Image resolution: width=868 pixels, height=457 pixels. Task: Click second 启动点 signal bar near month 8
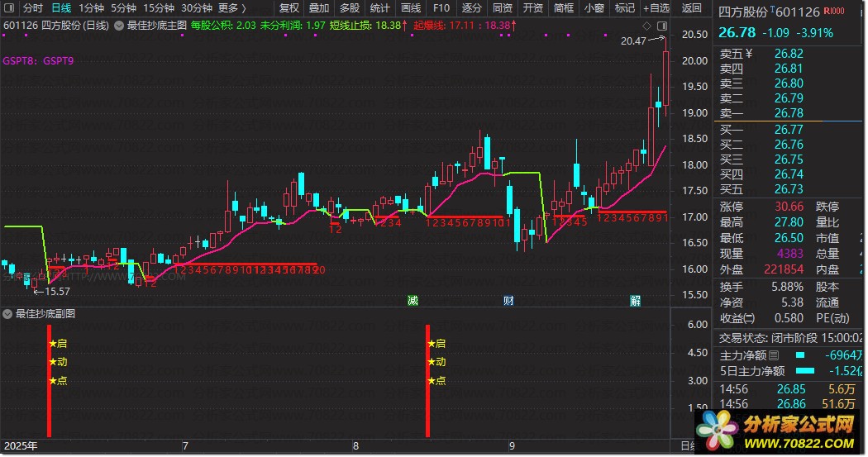(x=427, y=381)
